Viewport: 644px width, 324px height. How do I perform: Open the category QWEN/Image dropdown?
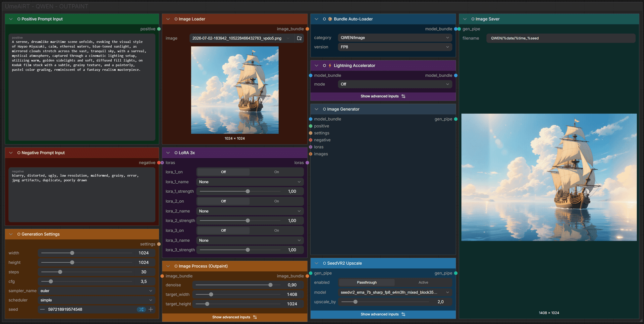395,38
